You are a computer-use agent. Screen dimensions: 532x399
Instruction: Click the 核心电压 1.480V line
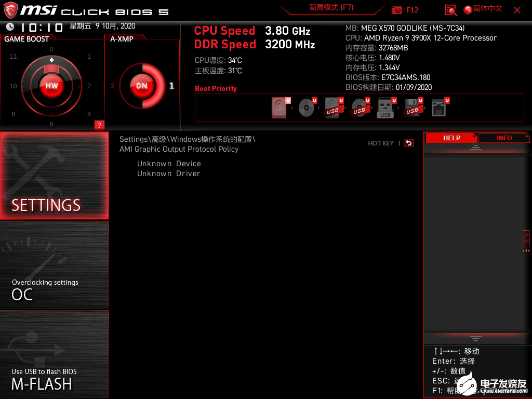point(373,58)
